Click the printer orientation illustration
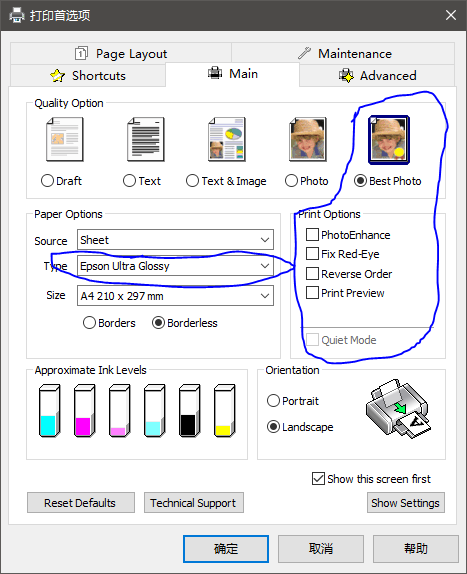Screen dimensions: 467x574 pyautogui.click(x=398, y=408)
